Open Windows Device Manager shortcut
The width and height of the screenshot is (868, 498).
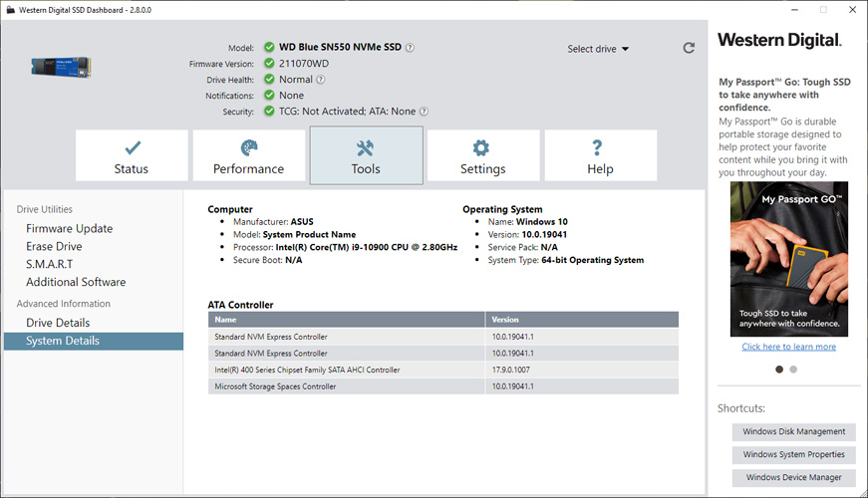pos(794,477)
